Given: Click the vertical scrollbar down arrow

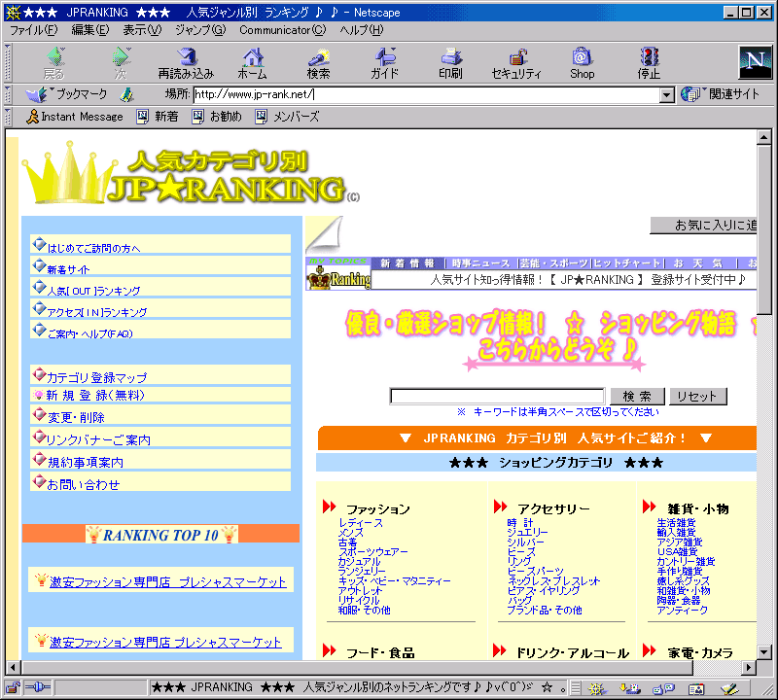Looking at the screenshot, I should [x=764, y=652].
